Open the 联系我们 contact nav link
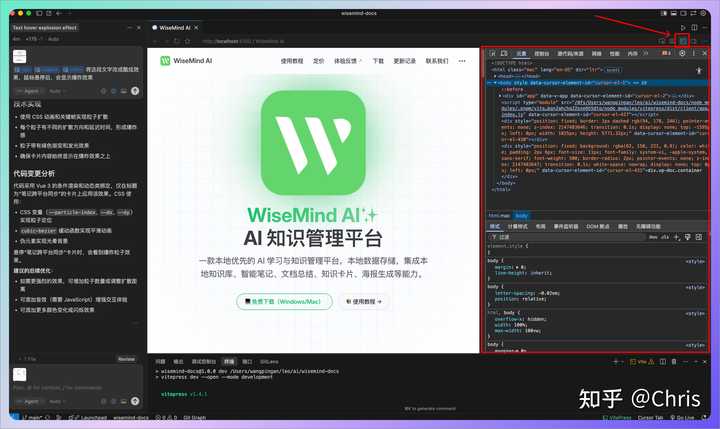 point(437,61)
